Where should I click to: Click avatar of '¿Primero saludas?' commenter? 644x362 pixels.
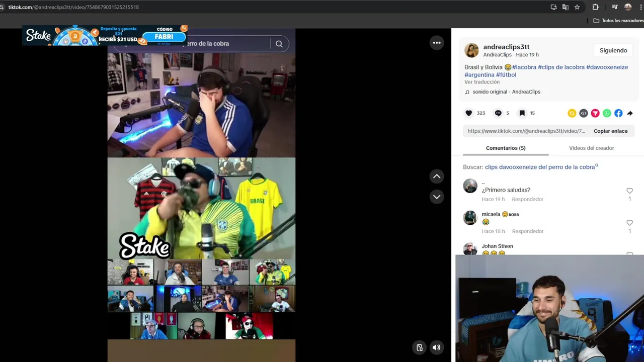click(x=470, y=186)
